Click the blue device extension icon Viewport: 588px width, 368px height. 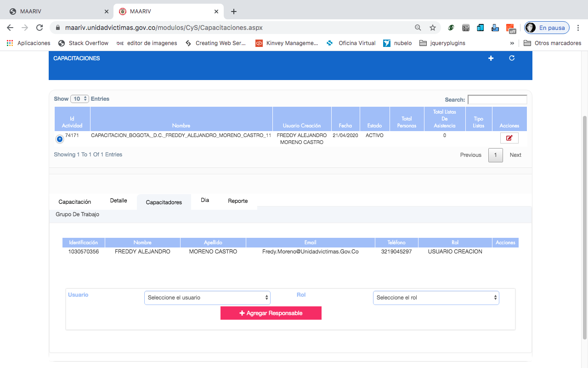point(481,28)
